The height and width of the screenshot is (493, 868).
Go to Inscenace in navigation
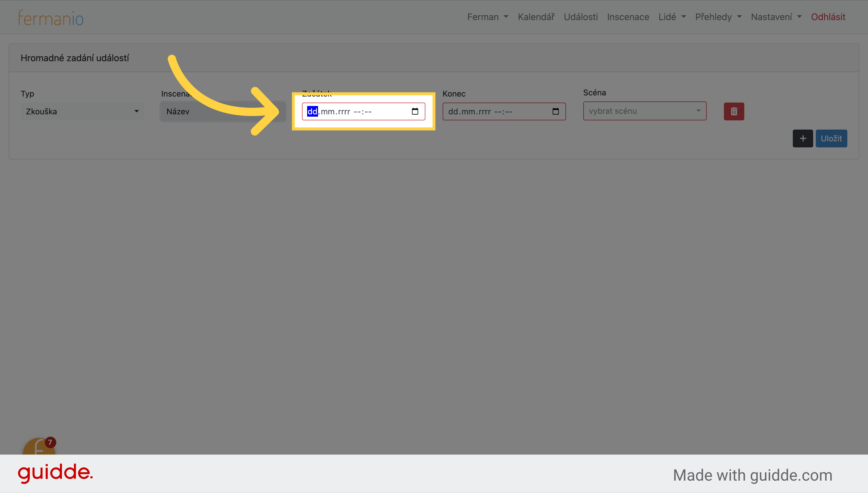point(628,17)
